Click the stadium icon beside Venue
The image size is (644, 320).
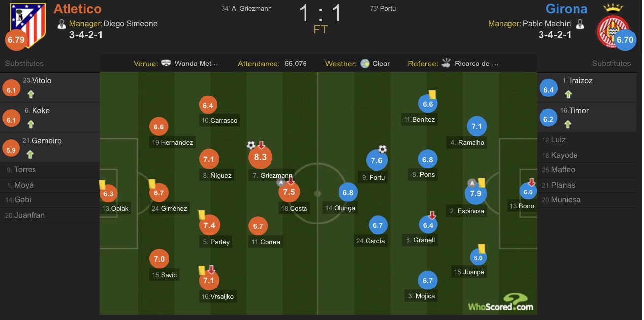point(167,64)
